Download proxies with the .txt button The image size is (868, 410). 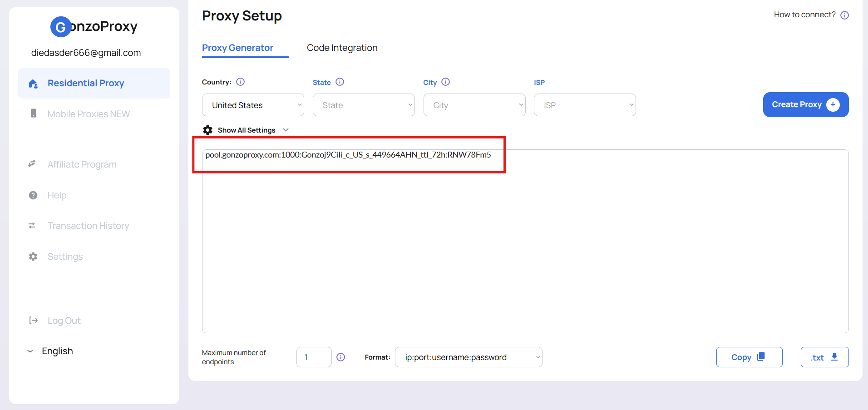click(x=824, y=357)
